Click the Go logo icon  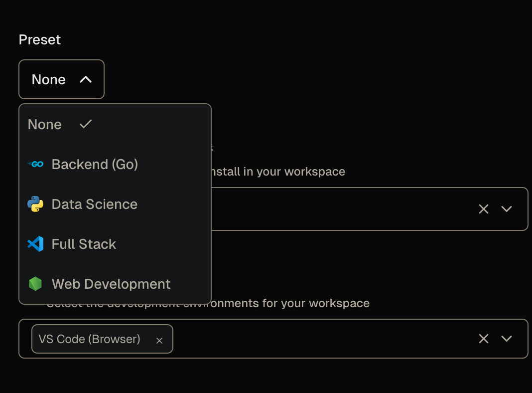coord(36,165)
